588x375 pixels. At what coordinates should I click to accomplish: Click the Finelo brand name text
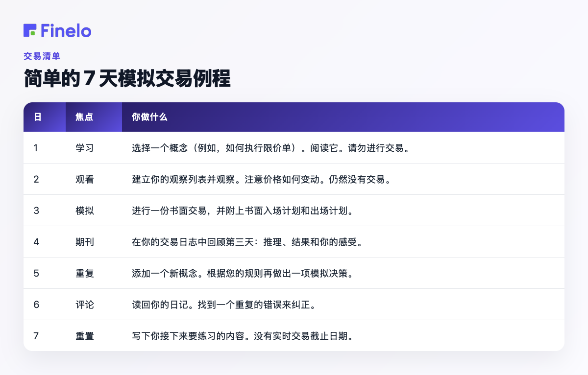tap(66, 30)
